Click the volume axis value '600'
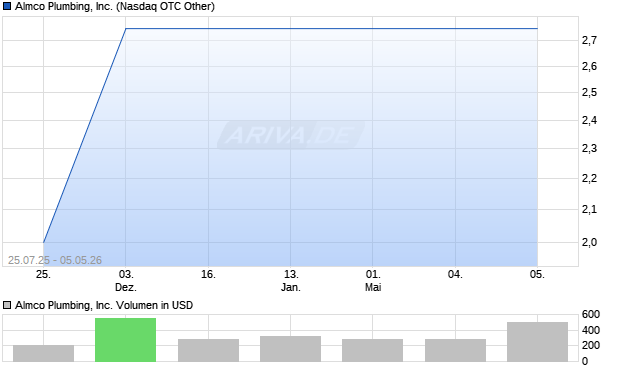 coord(591,314)
